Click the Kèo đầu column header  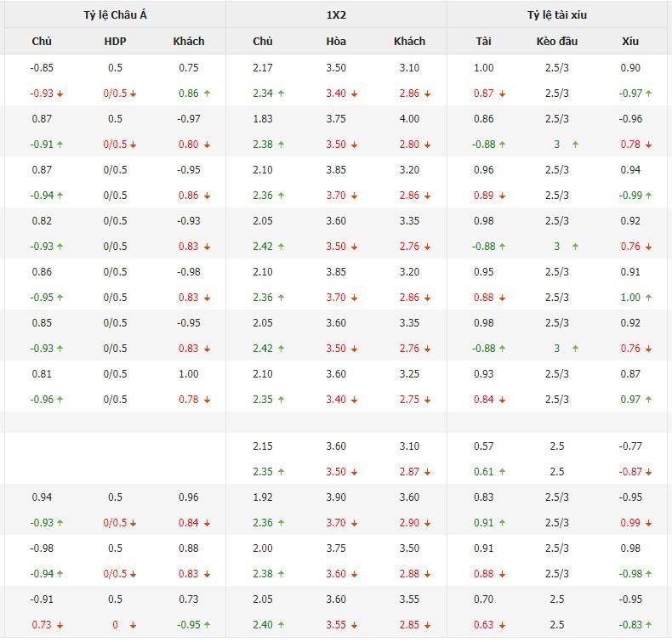pos(557,41)
